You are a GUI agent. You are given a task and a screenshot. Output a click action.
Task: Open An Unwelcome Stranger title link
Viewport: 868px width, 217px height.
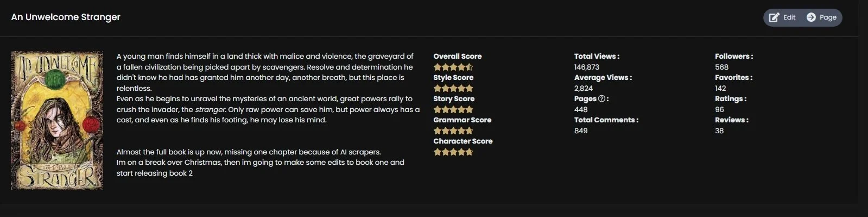point(66,17)
